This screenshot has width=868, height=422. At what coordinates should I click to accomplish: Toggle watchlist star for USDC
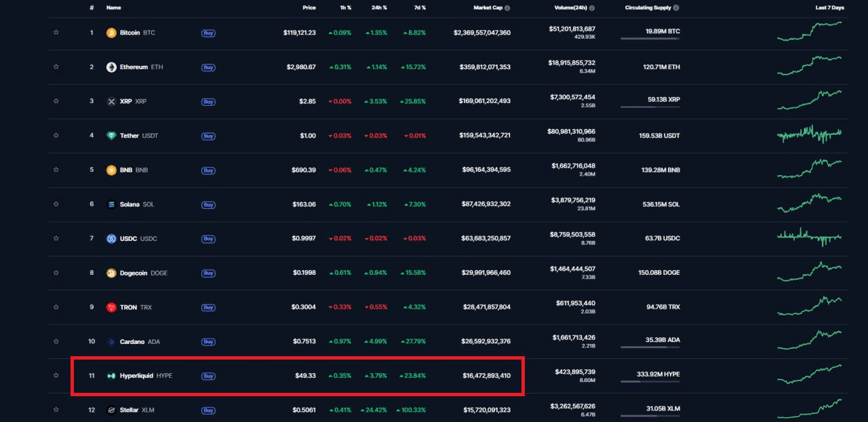pyautogui.click(x=56, y=238)
